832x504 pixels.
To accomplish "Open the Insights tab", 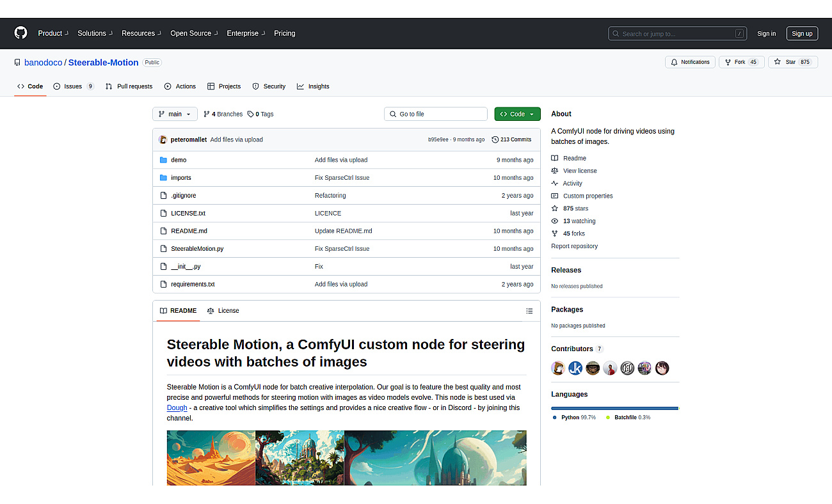I will (x=313, y=86).
